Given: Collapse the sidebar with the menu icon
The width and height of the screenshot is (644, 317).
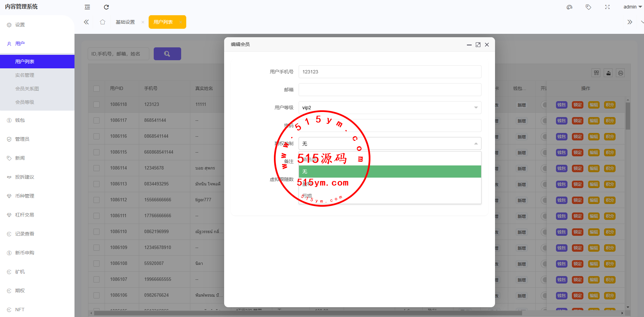Looking at the screenshot, I should click(x=87, y=7).
